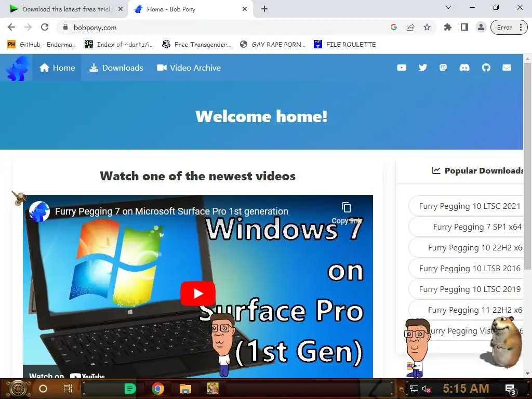This screenshot has width=532, height=399.
Task: Open the green chat app on the taskbar
Action: (130, 389)
